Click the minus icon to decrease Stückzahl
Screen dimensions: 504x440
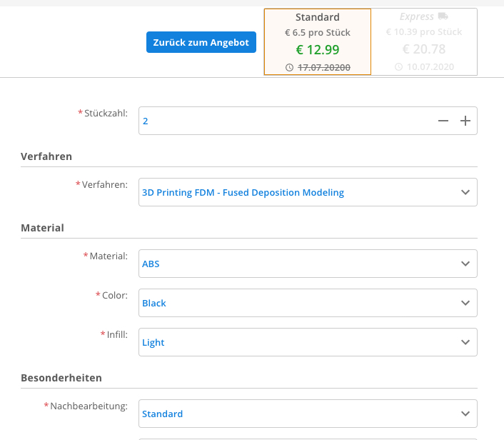tap(443, 121)
